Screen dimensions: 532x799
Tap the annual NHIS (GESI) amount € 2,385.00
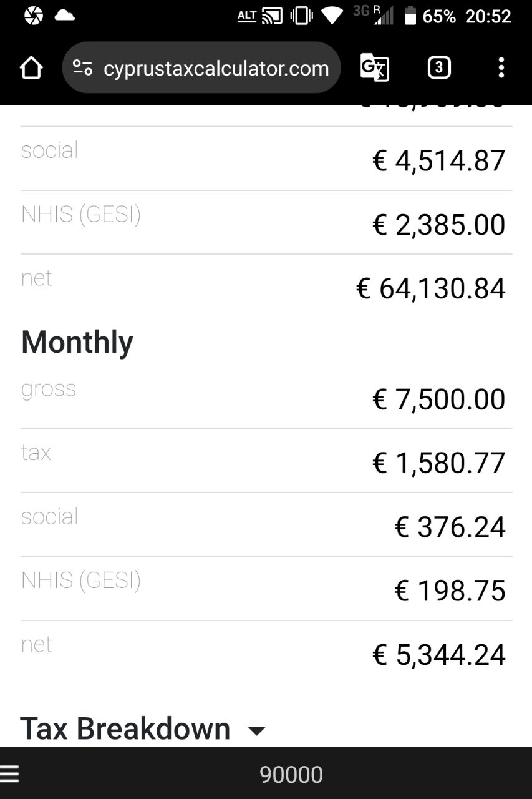(438, 225)
